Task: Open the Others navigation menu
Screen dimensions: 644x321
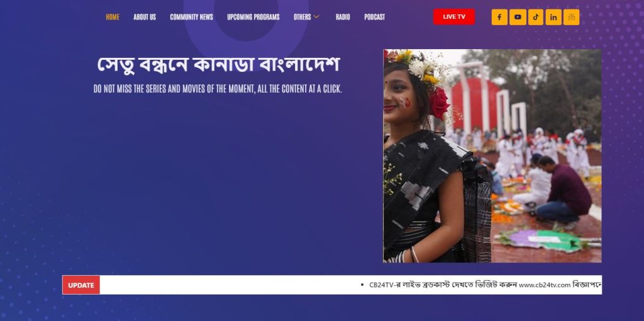Action: click(x=303, y=17)
